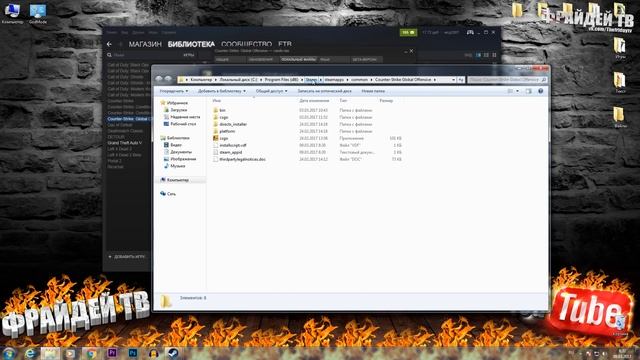Select common breadcrumb segment
Viewport: 640px width, 360px height.
tap(359, 80)
